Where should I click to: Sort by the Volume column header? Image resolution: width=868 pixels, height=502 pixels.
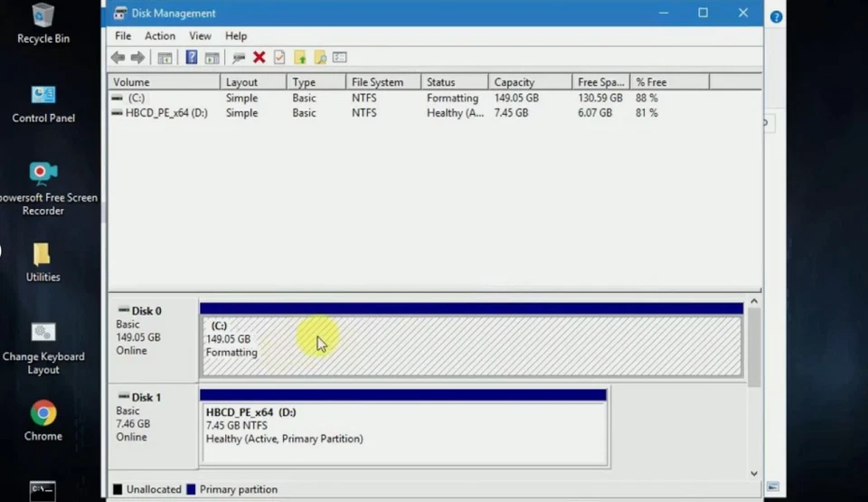point(164,82)
